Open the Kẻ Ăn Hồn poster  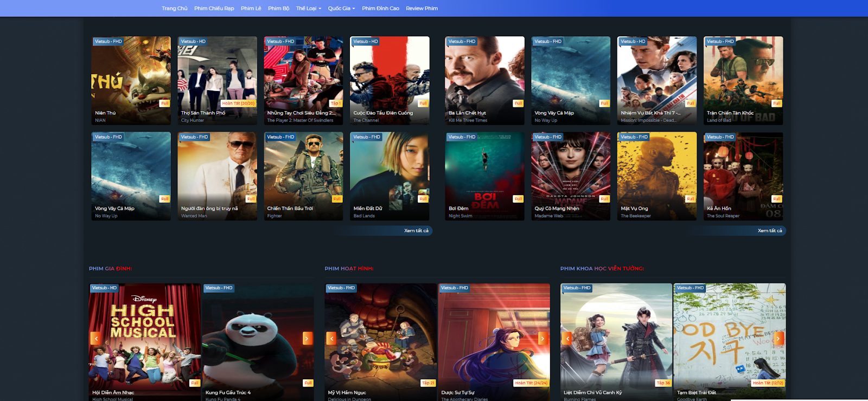743,176
